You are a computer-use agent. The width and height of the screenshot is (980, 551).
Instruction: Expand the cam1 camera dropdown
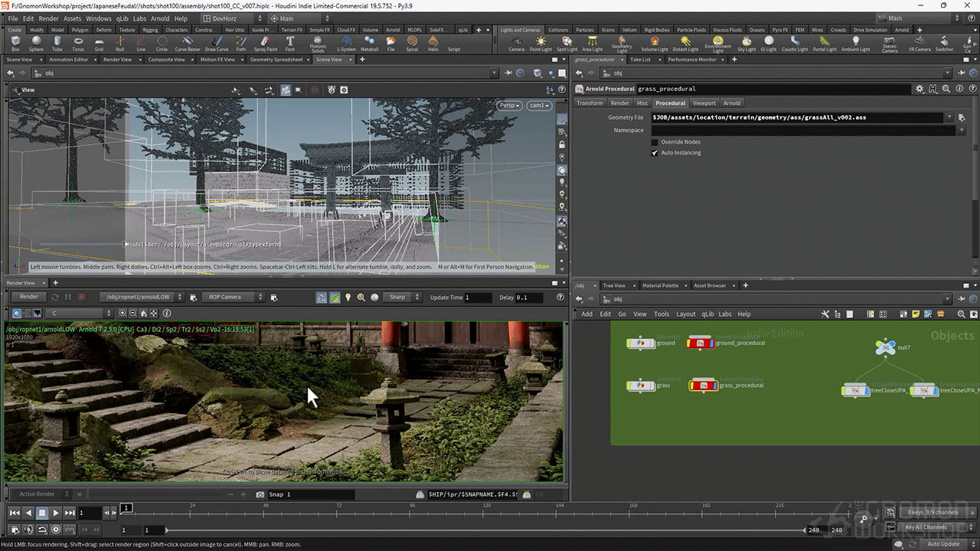(538, 106)
